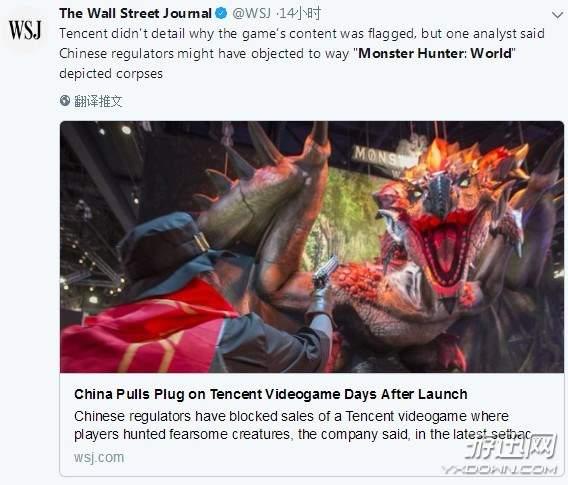Viewport: 568px width, 485px height.
Task: Click the bold "Monster Hunter: World" text
Action: pyautogui.click(x=435, y=53)
